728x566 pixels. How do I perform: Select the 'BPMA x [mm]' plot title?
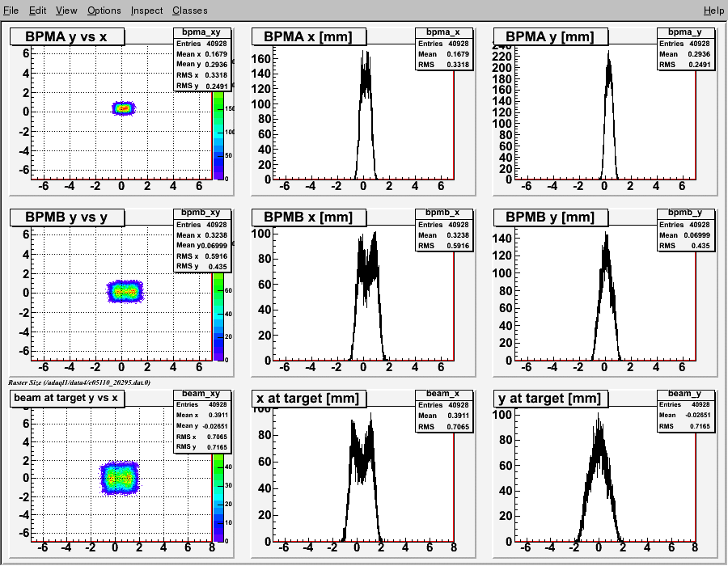coord(309,36)
